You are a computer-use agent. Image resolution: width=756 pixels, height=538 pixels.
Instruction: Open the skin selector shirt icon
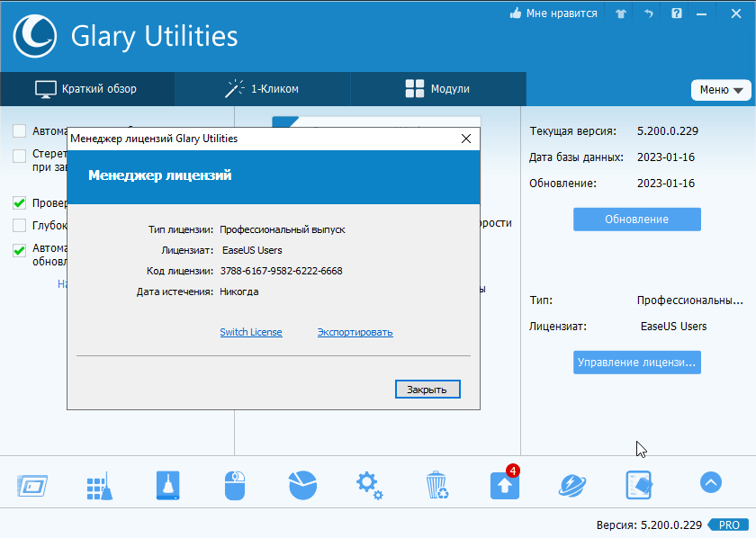620,13
